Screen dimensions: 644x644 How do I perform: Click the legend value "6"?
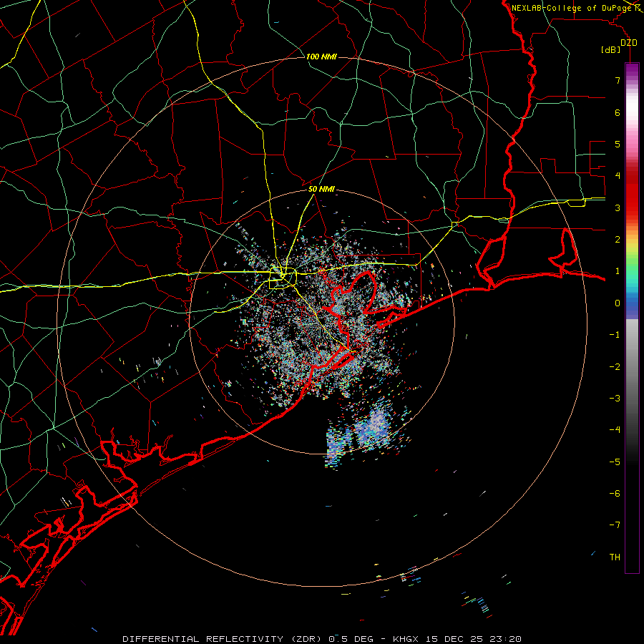[x=618, y=112]
